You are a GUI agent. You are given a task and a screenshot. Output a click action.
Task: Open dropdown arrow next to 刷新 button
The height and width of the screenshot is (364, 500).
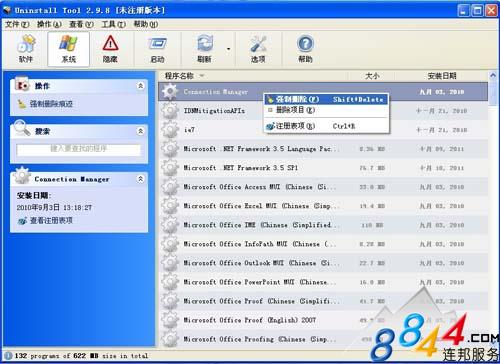point(228,49)
